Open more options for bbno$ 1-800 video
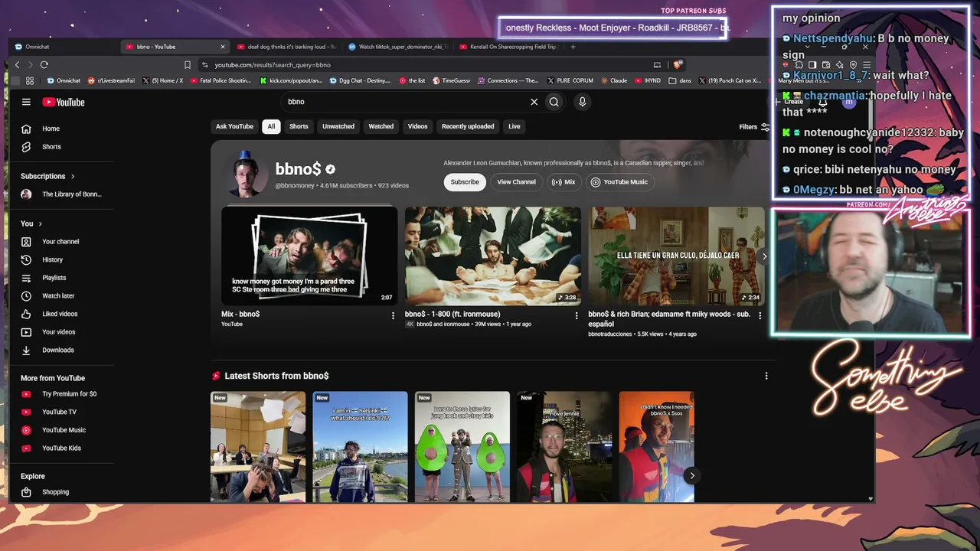This screenshot has width=980, height=551. click(x=577, y=315)
